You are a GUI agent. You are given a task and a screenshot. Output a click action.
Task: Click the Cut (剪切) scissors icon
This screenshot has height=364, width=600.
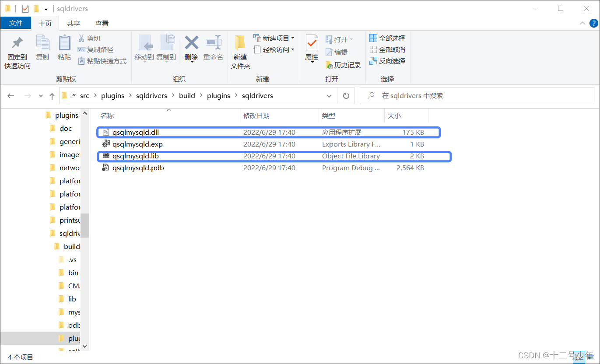81,38
